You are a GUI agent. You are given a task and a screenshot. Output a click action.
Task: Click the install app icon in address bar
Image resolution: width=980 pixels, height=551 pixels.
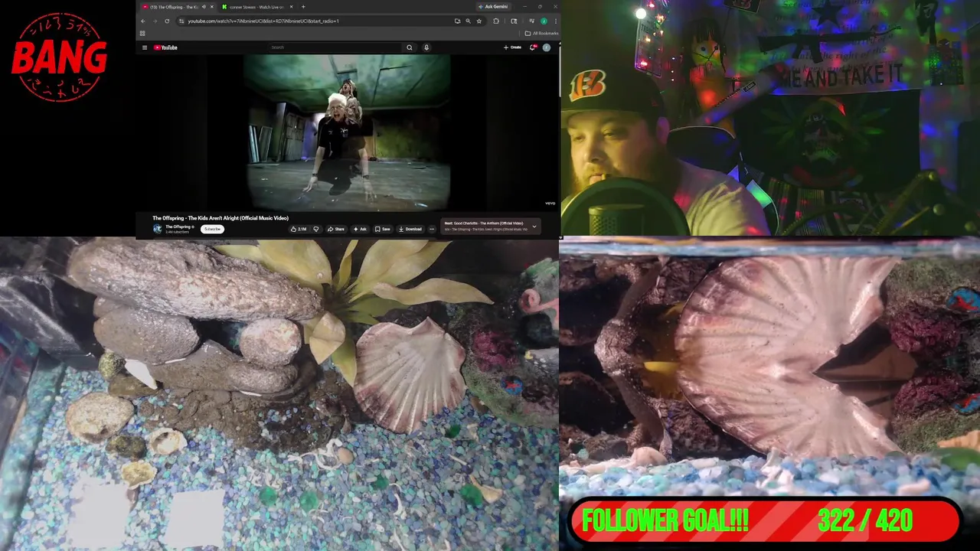(x=457, y=21)
